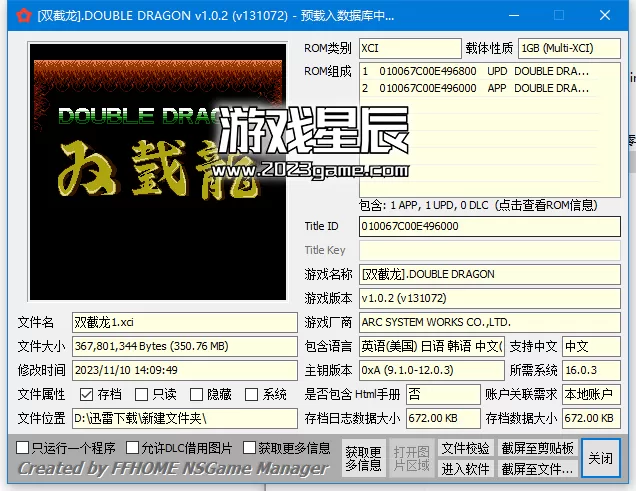Click the 截屏至文件... button
Viewport: 636px width, 491px height.
(537, 468)
